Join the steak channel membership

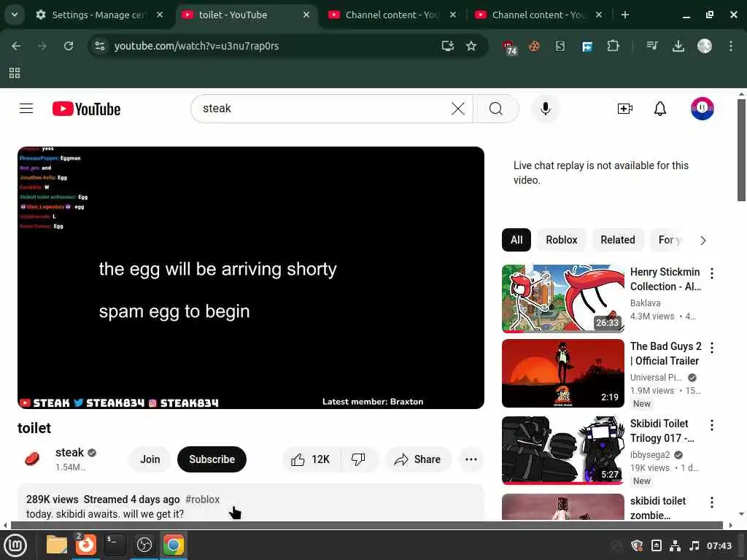coord(150,459)
